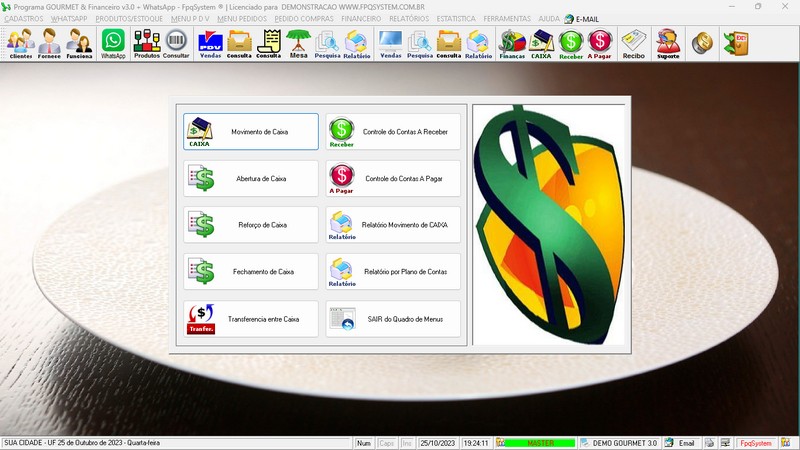Open the CAIXA toolbar icon
The width and height of the screenshot is (800, 450).
click(541, 44)
